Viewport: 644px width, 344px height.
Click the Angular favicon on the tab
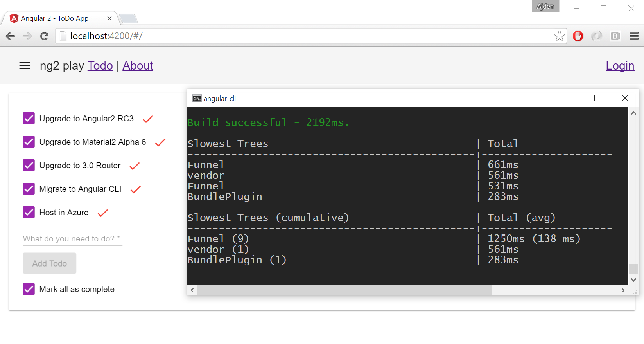(x=14, y=18)
